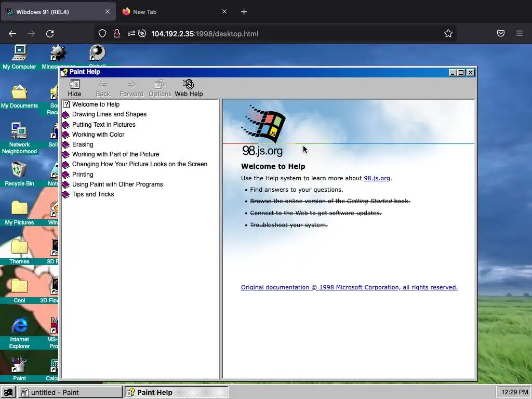The width and height of the screenshot is (532, 399).
Task: Select the My Computer desktop icon
Action: [x=19, y=57]
